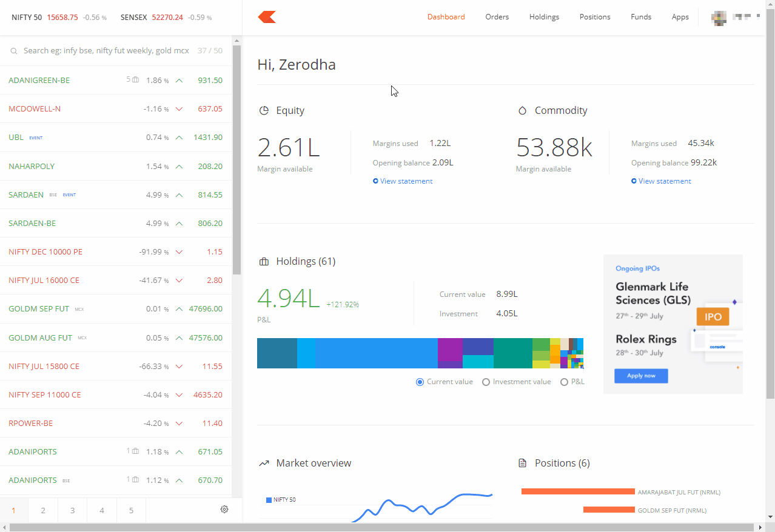This screenshot has width=775, height=532.
Task: Select the Current value radio button
Action: click(x=420, y=382)
